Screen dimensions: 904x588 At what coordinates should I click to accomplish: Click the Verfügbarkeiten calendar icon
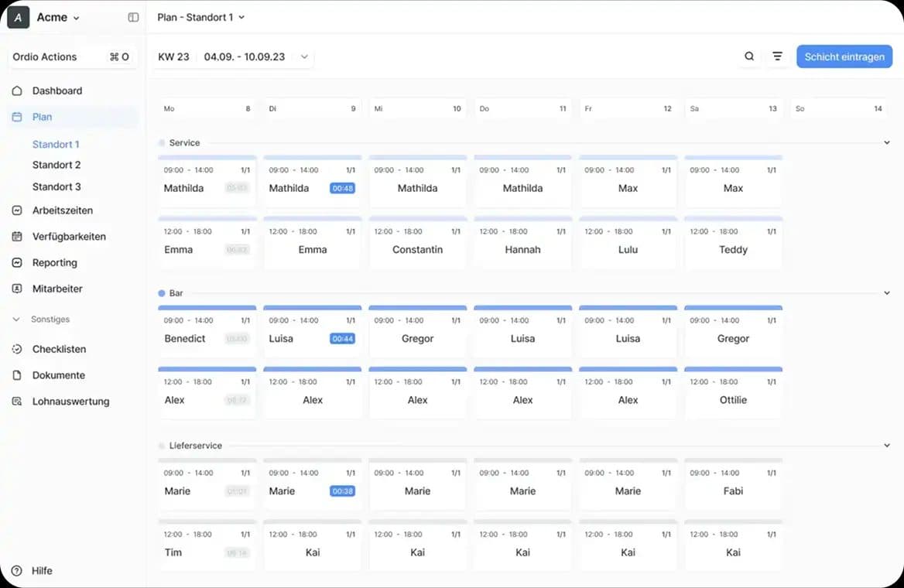(17, 236)
